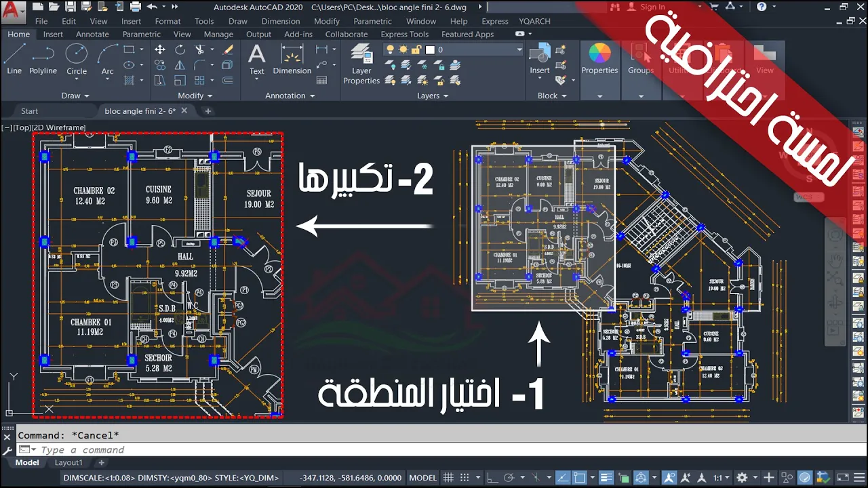This screenshot has width=868, height=488.
Task: Switch to the Output ribbon tab
Action: (258, 34)
